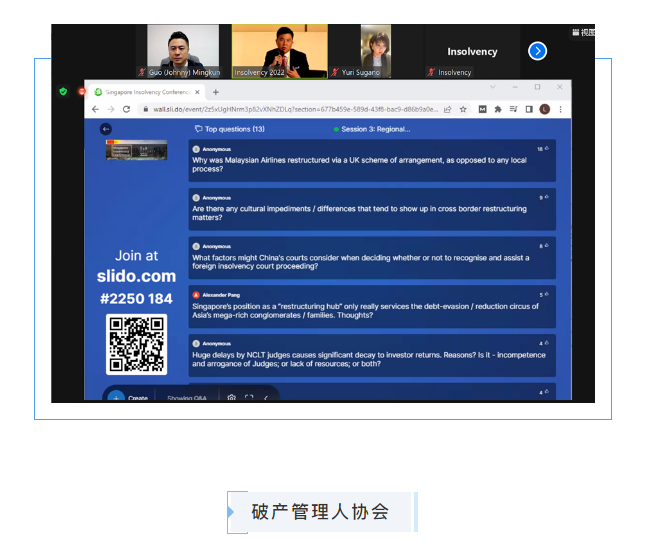Click the share page icon in address bar
The image size is (650, 557).
[447, 109]
